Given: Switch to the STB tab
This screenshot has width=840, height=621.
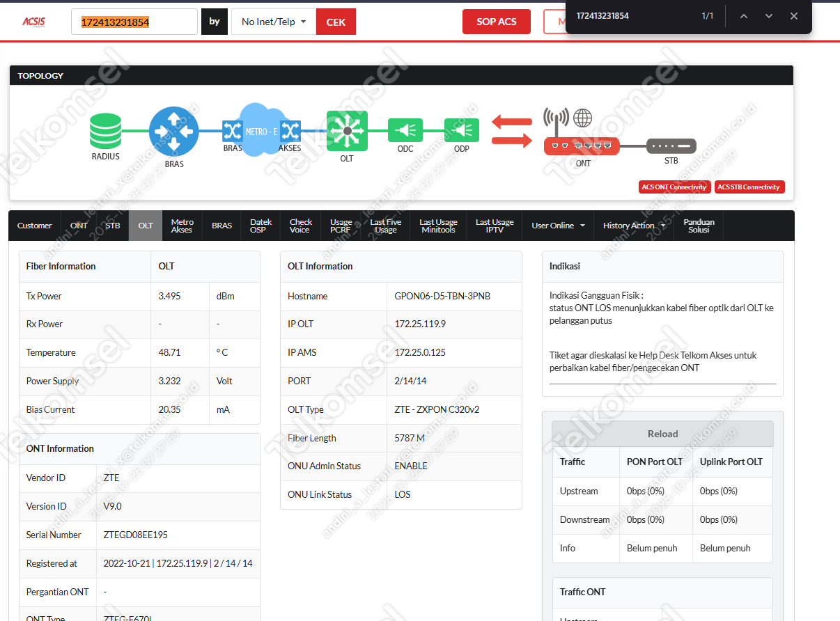Looking at the screenshot, I should (113, 226).
